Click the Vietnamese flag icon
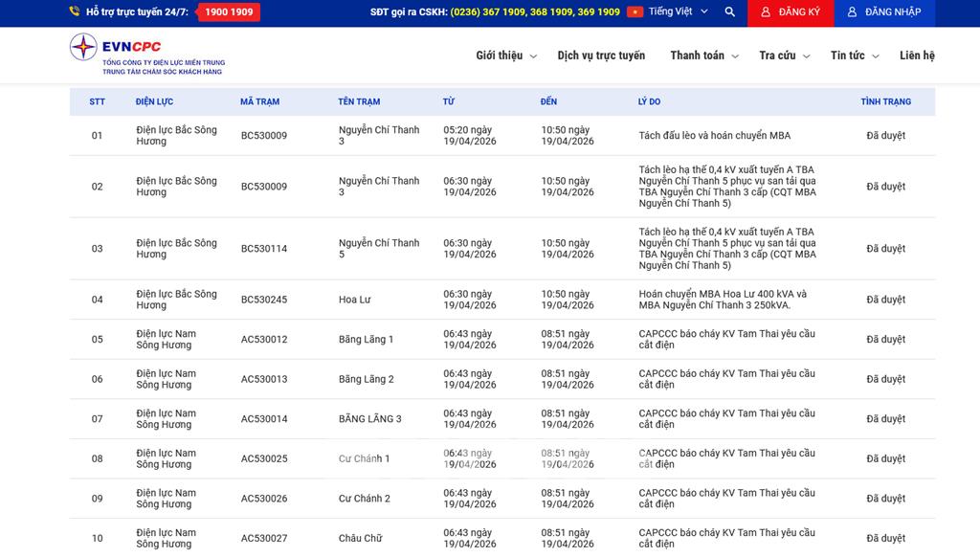Image resolution: width=980 pixels, height=557 pixels. click(x=635, y=12)
